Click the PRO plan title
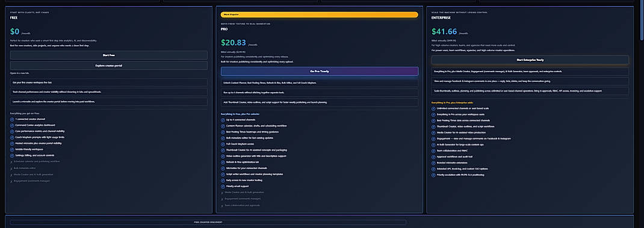The height and width of the screenshot is (228, 644). tap(224, 29)
